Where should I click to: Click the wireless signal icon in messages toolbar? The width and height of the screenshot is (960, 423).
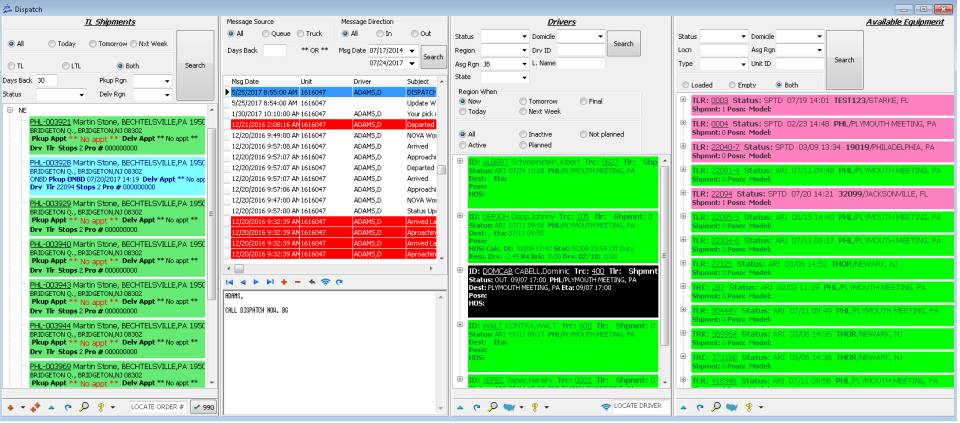pos(325,282)
